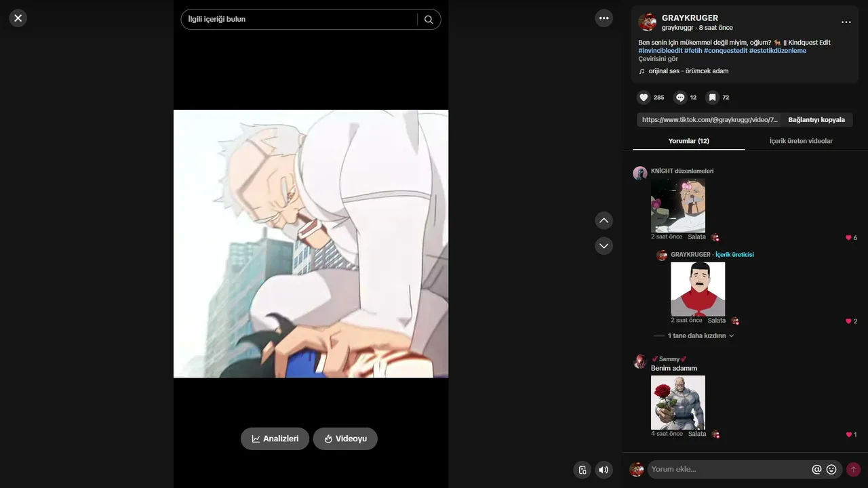Send the comment with the red arrow button

click(853, 469)
